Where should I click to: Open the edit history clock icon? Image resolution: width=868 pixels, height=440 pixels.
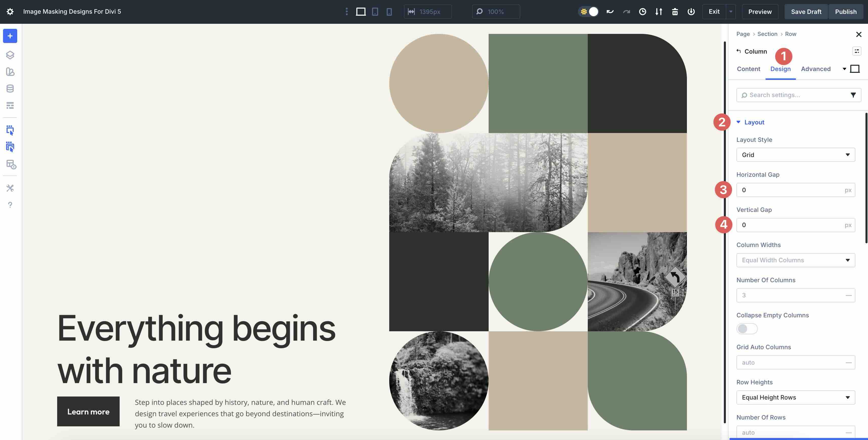[x=643, y=11]
